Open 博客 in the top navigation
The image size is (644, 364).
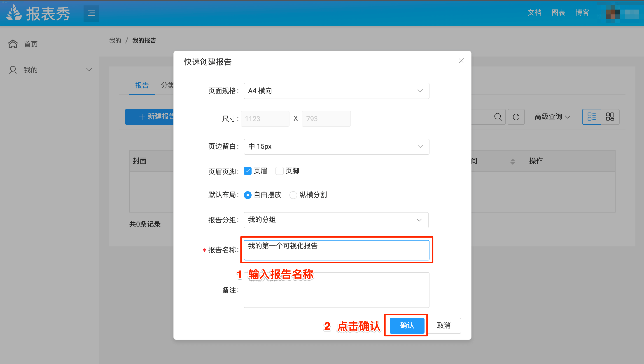pos(582,12)
